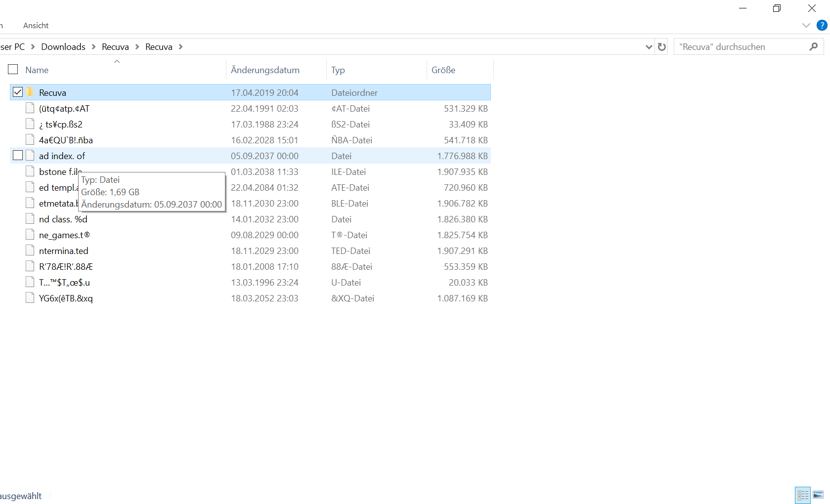Expand the chevron after last Recuva breadcrumb
The image size is (830, 504).
[x=180, y=47]
